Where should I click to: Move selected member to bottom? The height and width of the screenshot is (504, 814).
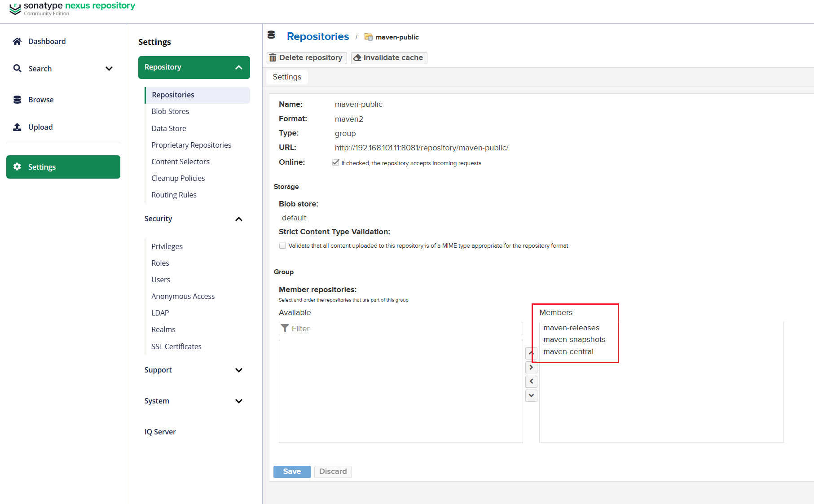click(531, 395)
